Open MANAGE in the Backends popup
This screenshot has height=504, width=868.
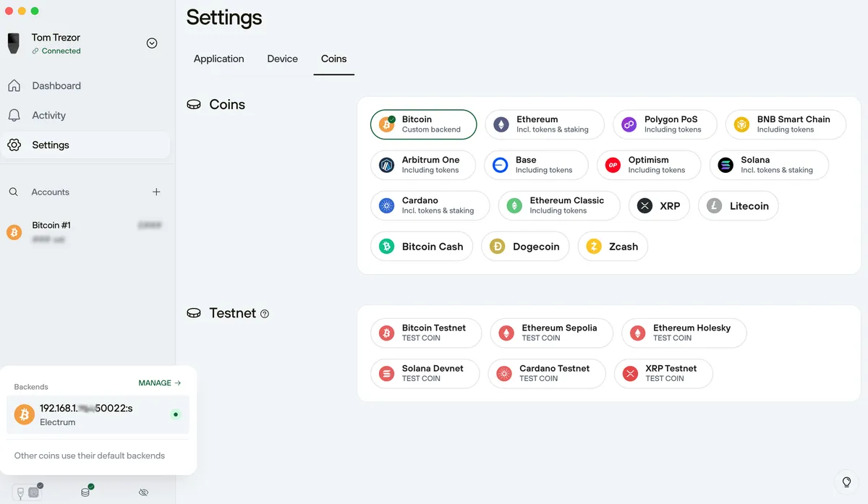(x=158, y=383)
